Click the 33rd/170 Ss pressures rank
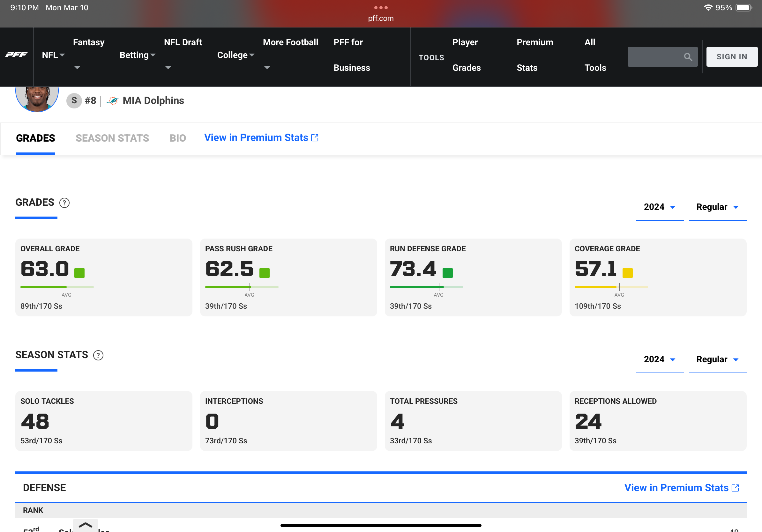762x532 pixels. click(x=411, y=441)
